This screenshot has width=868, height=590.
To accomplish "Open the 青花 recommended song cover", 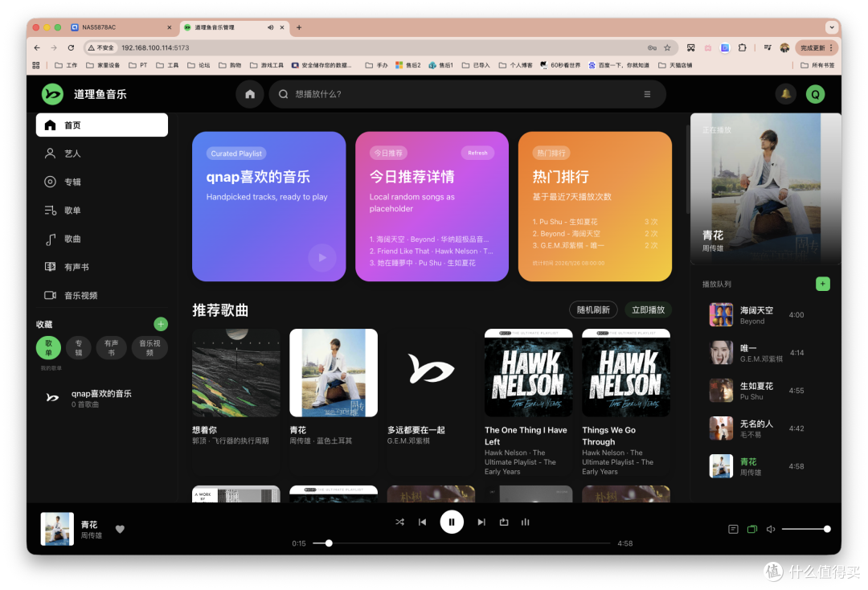I will 334,373.
